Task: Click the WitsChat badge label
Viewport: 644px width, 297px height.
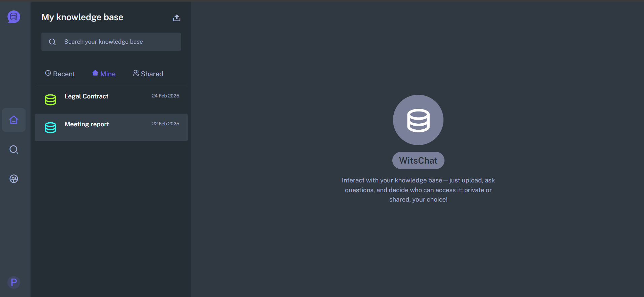Action: [x=418, y=161]
